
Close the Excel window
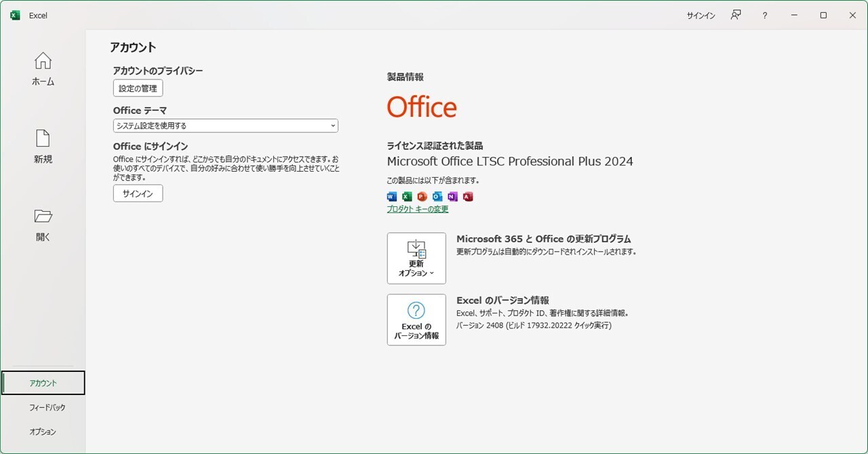tap(852, 15)
